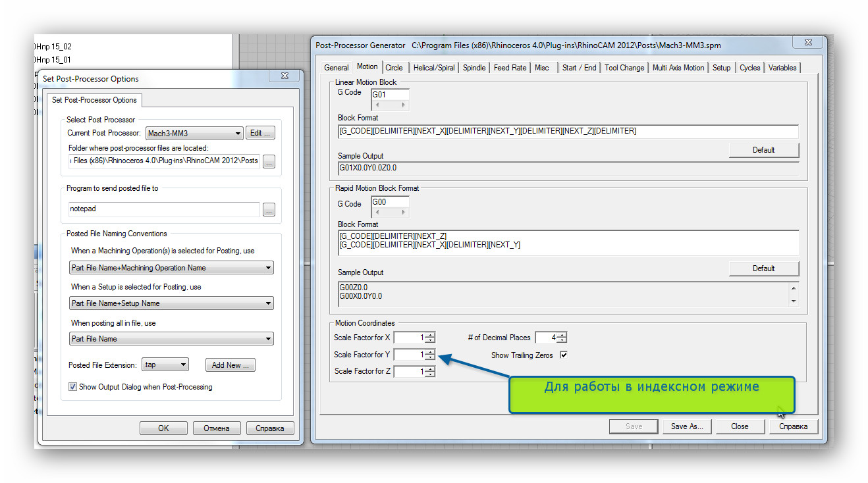Uncheck Show Output Dialog when Post-Processing
This screenshot has height=483, width=868.
[72, 387]
